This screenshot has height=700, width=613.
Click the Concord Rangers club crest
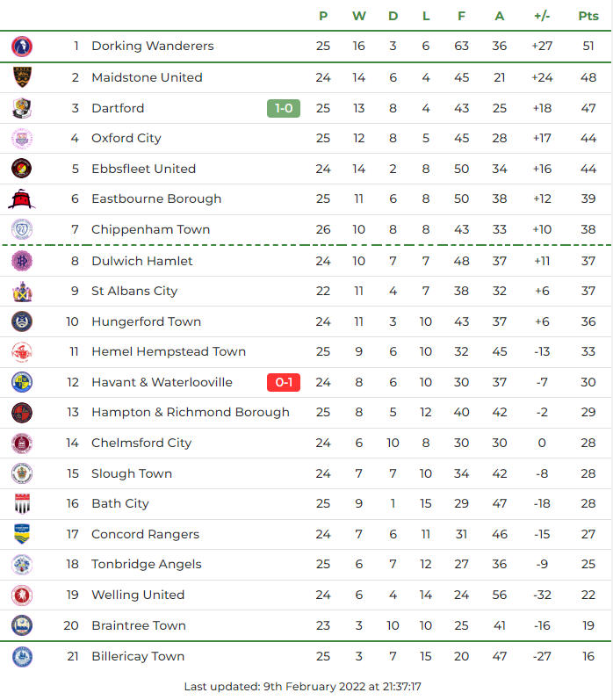click(x=22, y=534)
